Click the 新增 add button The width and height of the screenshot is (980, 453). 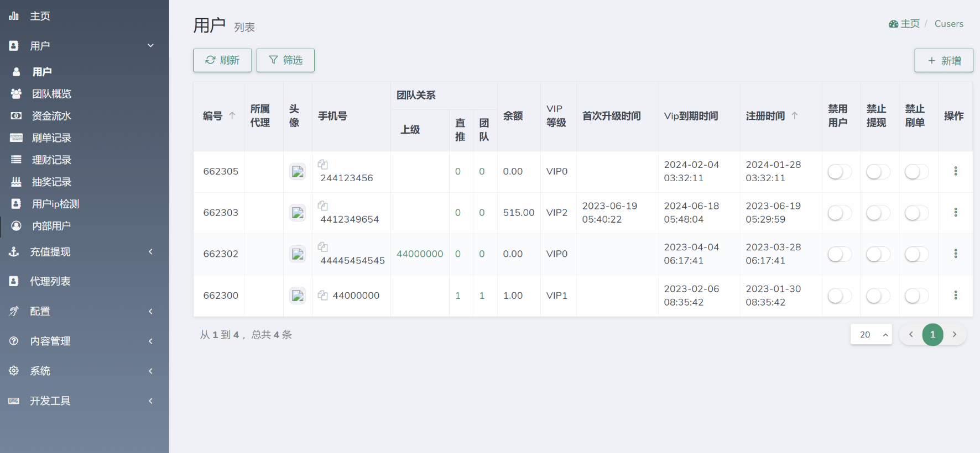[x=943, y=60]
